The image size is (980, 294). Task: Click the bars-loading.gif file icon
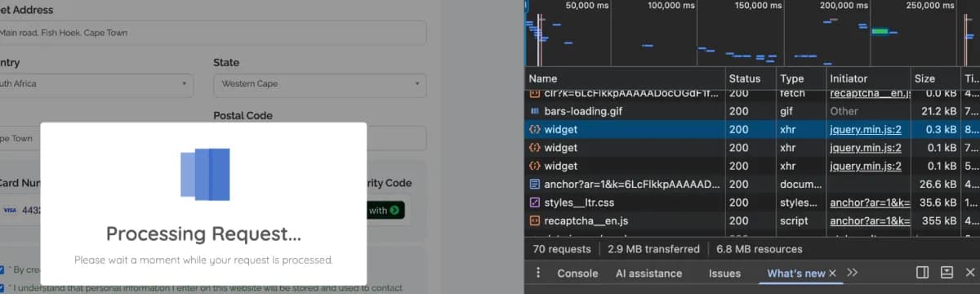(535, 110)
